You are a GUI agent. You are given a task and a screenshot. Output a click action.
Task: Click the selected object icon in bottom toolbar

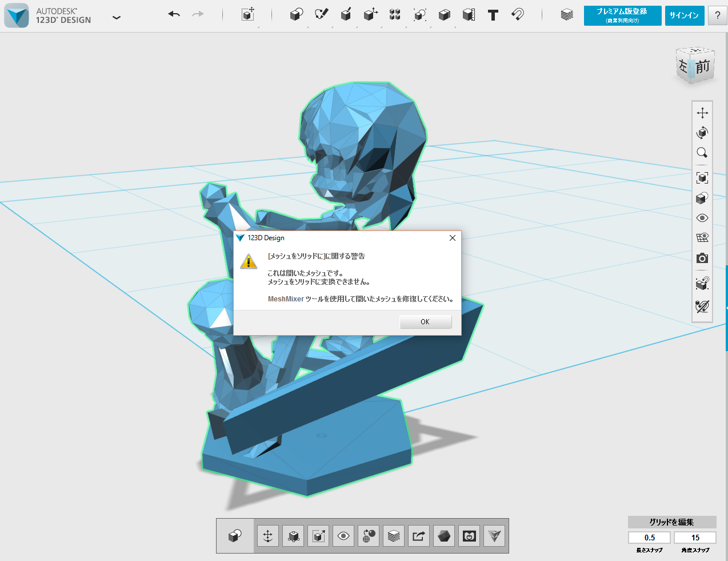coord(235,536)
